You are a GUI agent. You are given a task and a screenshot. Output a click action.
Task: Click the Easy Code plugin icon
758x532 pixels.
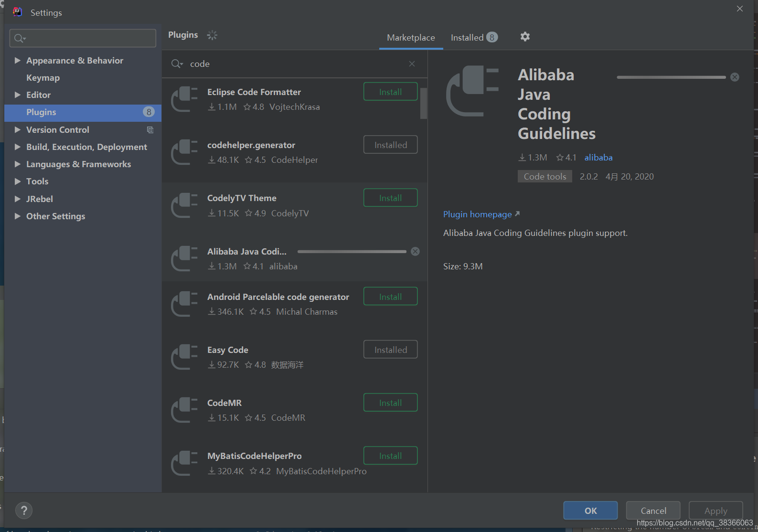point(184,357)
